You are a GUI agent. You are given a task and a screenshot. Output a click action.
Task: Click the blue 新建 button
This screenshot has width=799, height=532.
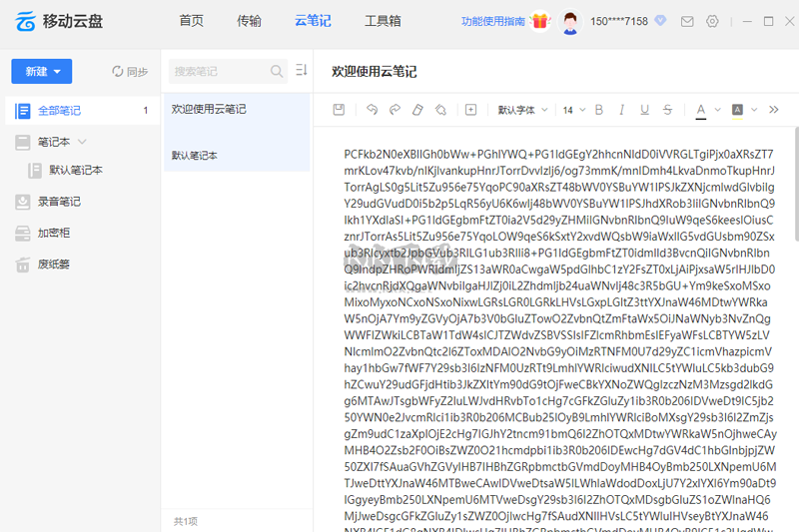[41, 71]
